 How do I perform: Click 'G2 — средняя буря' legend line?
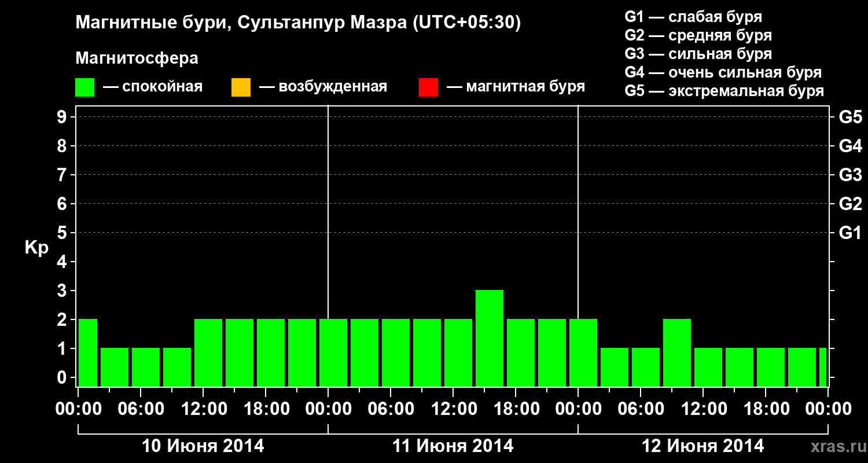pos(698,35)
